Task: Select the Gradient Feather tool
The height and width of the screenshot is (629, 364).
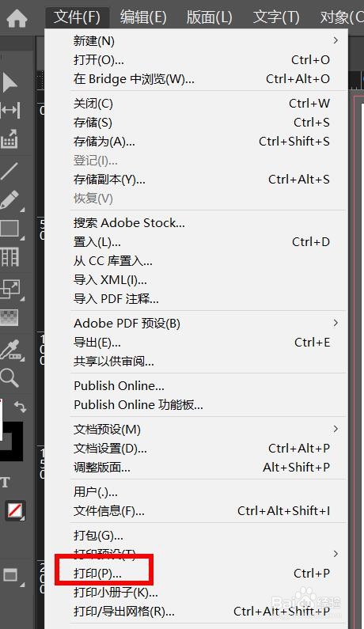Action: (9, 318)
